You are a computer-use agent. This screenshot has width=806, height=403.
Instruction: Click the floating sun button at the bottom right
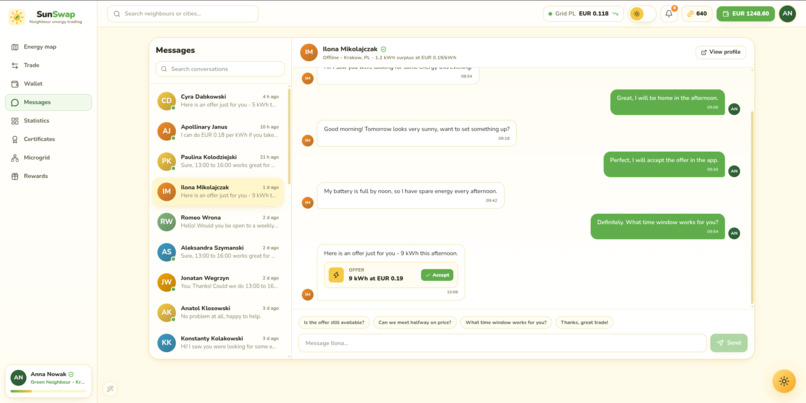coord(784,381)
